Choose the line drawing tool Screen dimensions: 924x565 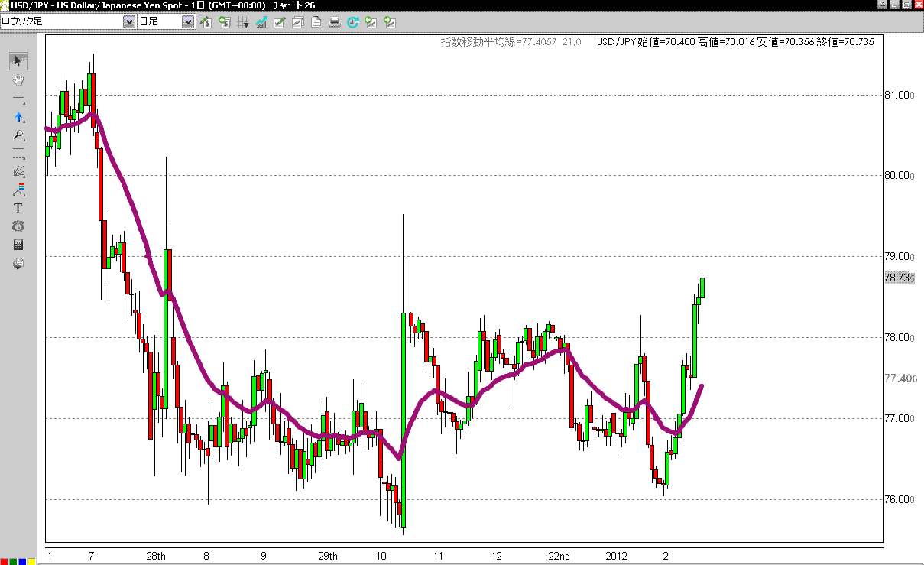click(x=18, y=99)
